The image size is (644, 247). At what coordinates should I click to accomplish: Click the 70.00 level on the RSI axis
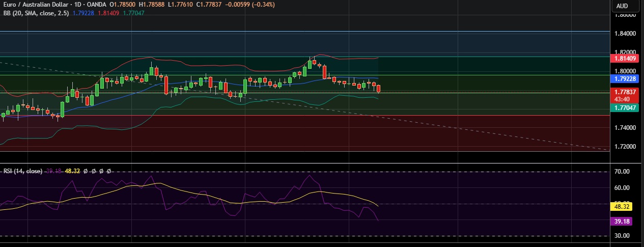coord(622,172)
